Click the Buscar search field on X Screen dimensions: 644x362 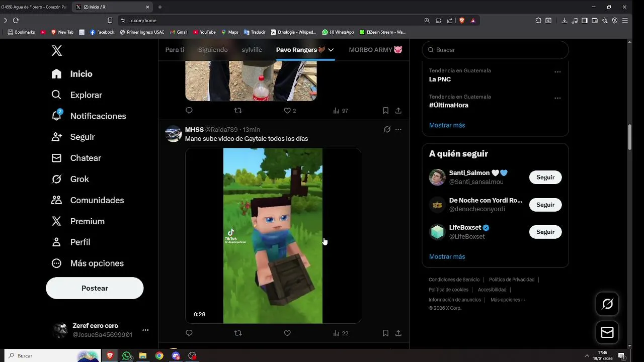pyautogui.click(x=495, y=50)
